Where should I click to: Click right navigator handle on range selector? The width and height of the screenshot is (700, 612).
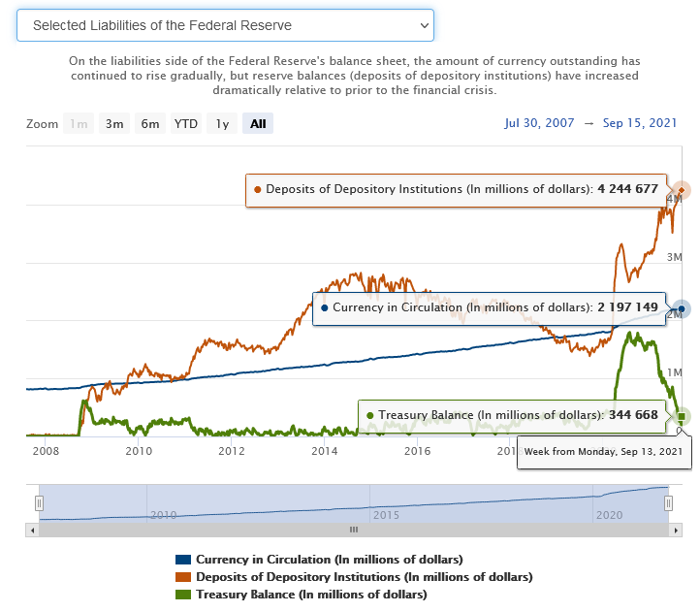[668, 503]
